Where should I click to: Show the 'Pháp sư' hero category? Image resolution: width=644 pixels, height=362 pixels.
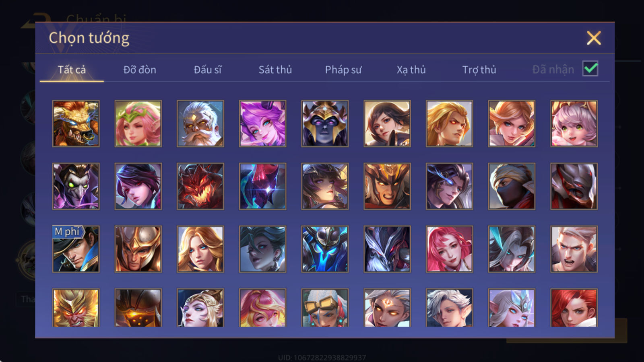[x=343, y=70]
